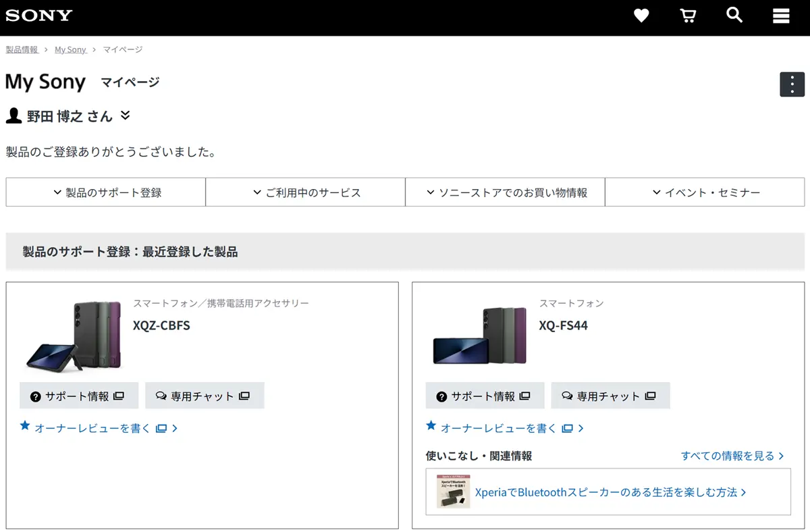
Task: Click the 製品のサポート登録：最近登録した製品 heading
Action: (x=130, y=252)
